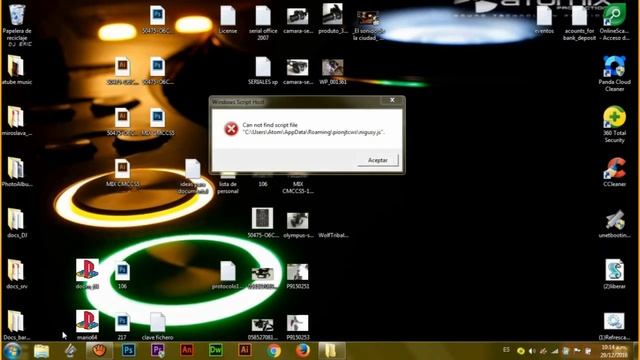Image resolution: width=640 pixels, height=360 pixels.
Task: Select the P9150251 image thumbnail
Action: pos(298,272)
